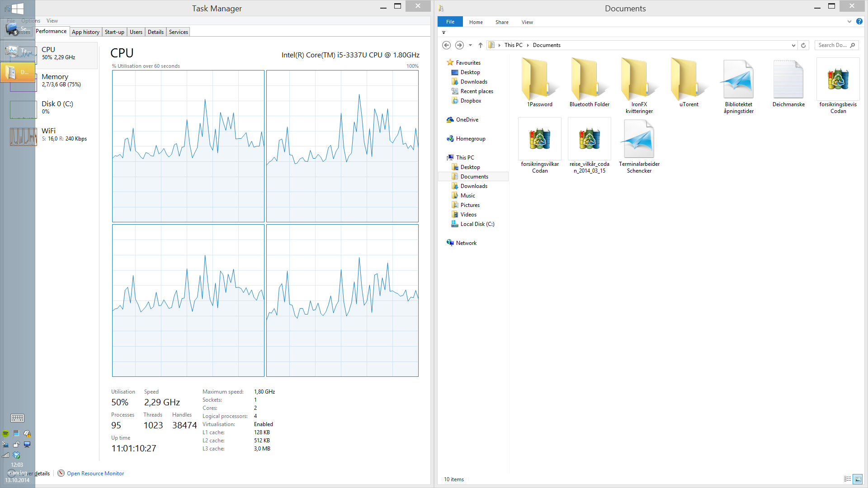
Task: Check the network signal tray icon
Action: [5, 455]
